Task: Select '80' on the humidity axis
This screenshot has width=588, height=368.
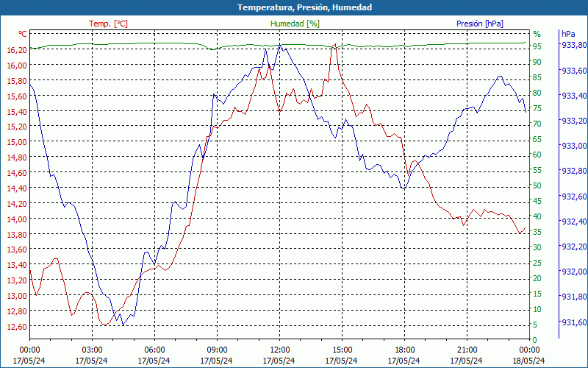Action: pos(537,93)
